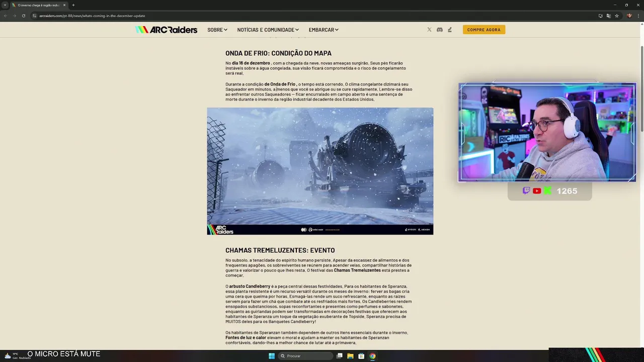The width and height of the screenshot is (644, 362).
Task: Click the bold text 'dia 16 de dezembro'
Action: (x=251, y=63)
